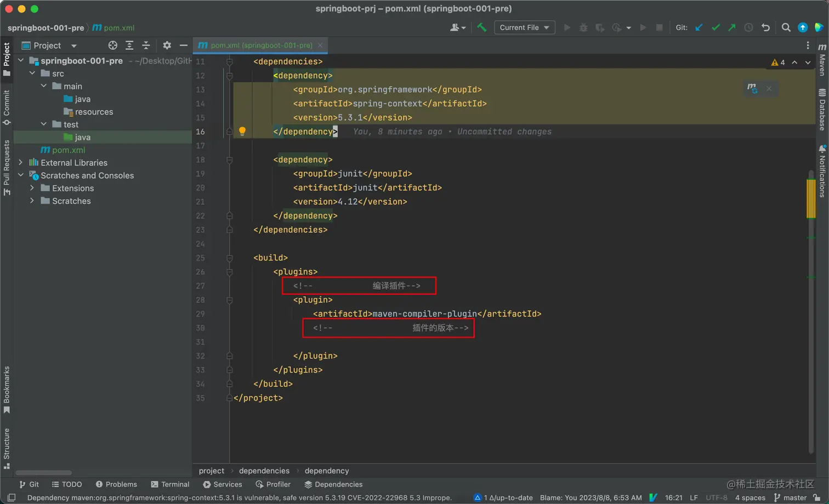Open the Database tool window
This screenshot has height=504, width=829.
click(822, 110)
